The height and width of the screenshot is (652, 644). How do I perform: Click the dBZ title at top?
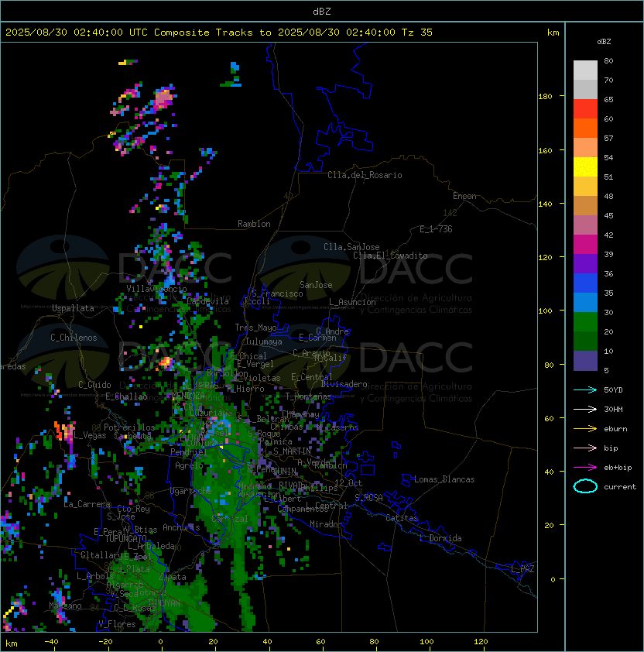coord(322,12)
